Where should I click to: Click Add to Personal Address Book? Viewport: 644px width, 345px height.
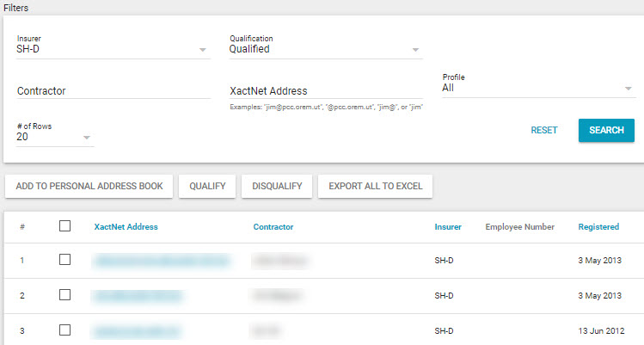[x=89, y=186]
